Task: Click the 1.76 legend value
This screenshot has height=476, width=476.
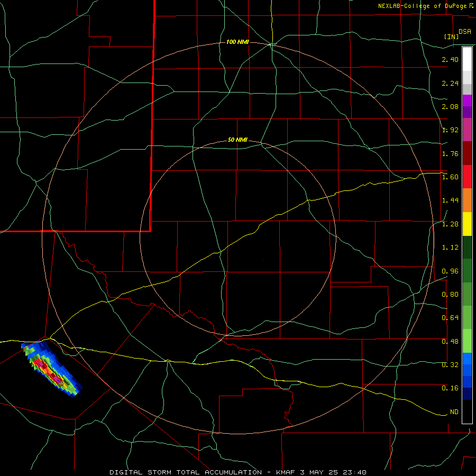Action: pyautogui.click(x=450, y=153)
